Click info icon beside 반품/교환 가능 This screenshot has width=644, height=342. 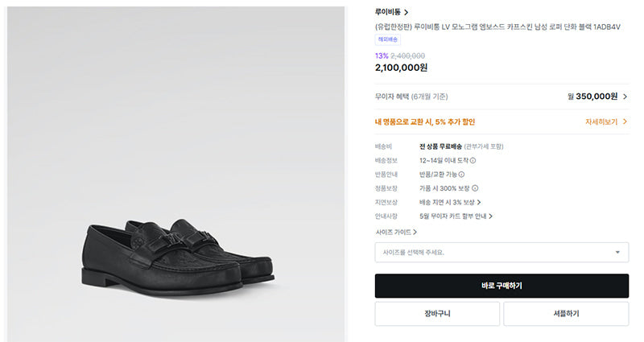click(x=461, y=175)
